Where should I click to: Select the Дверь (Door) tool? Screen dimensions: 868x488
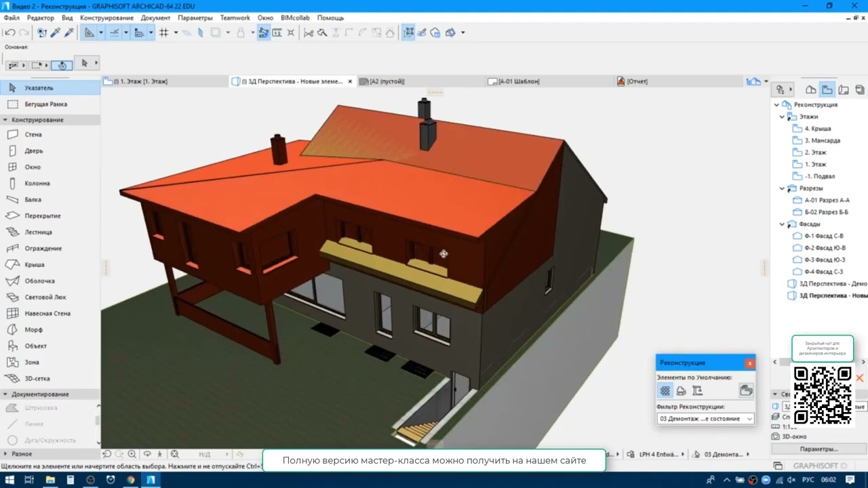tap(50, 150)
